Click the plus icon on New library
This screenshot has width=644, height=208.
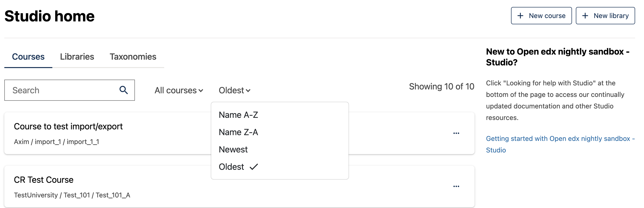[x=585, y=16]
